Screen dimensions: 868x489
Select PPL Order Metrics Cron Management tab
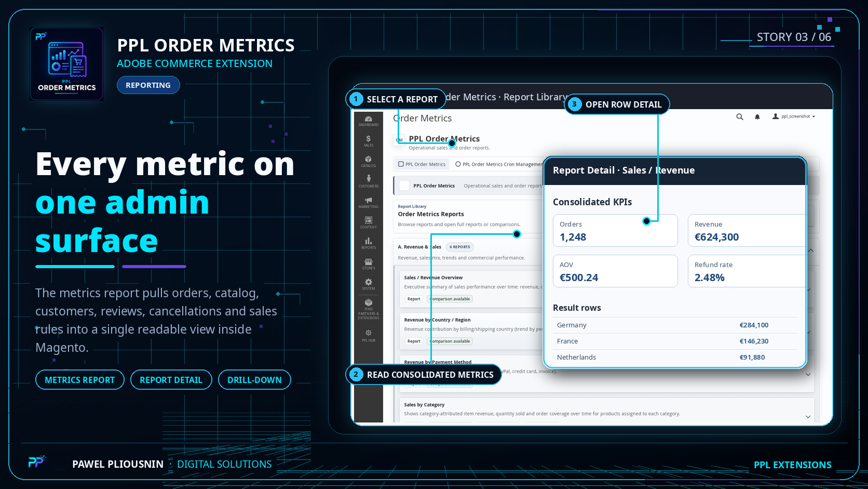tap(499, 164)
